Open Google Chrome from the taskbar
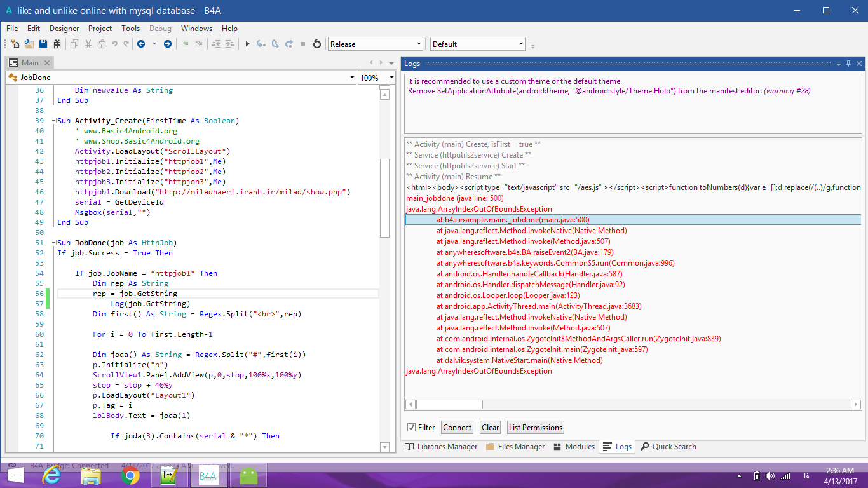This screenshot has height=488, width=868. [x=130, y=475]
